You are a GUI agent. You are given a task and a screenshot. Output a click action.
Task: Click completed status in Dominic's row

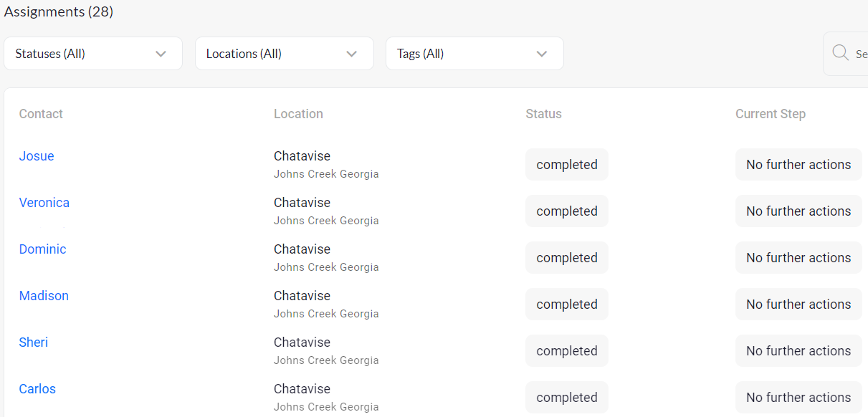[x=567, y=258]
